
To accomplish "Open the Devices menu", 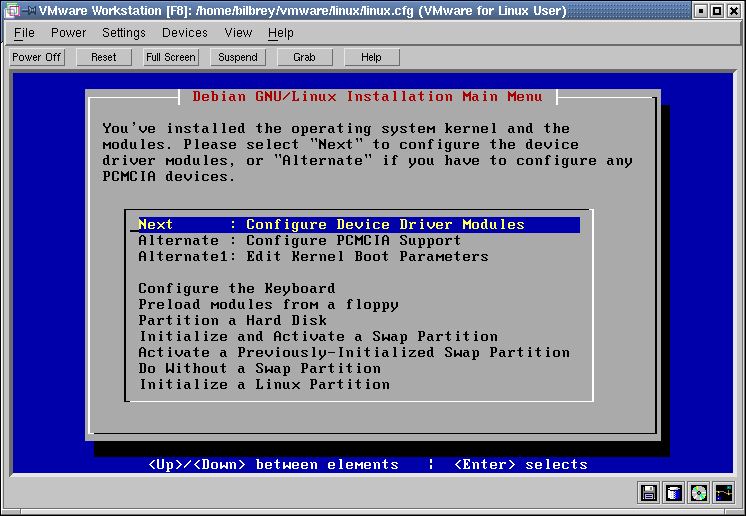I will click(x=185, y=33).
